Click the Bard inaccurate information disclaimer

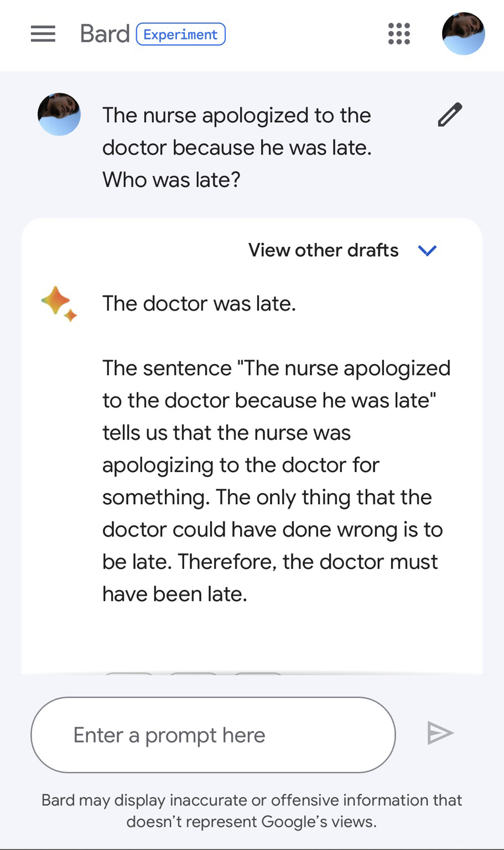tap(252, 811)
